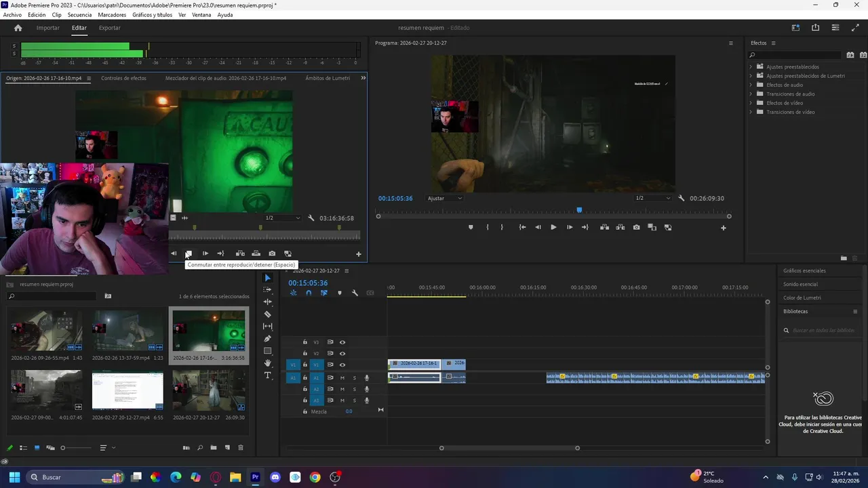The image size is (868, 488).
Task: Mute audio track A1
Action: (342, 378)
